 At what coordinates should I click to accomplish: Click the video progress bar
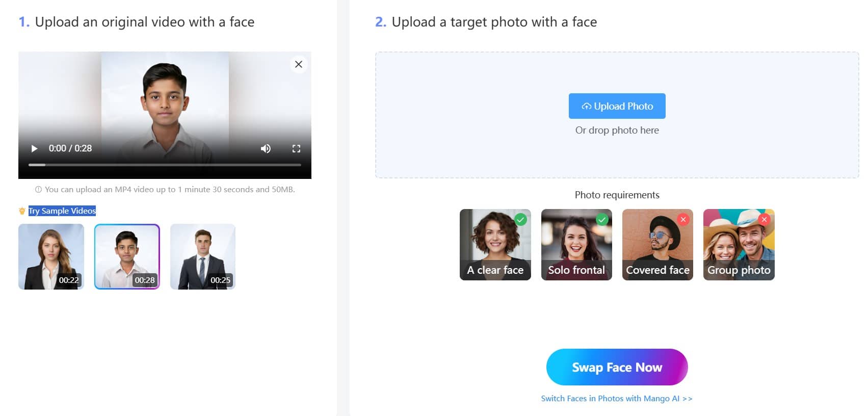tap(165, 165)
